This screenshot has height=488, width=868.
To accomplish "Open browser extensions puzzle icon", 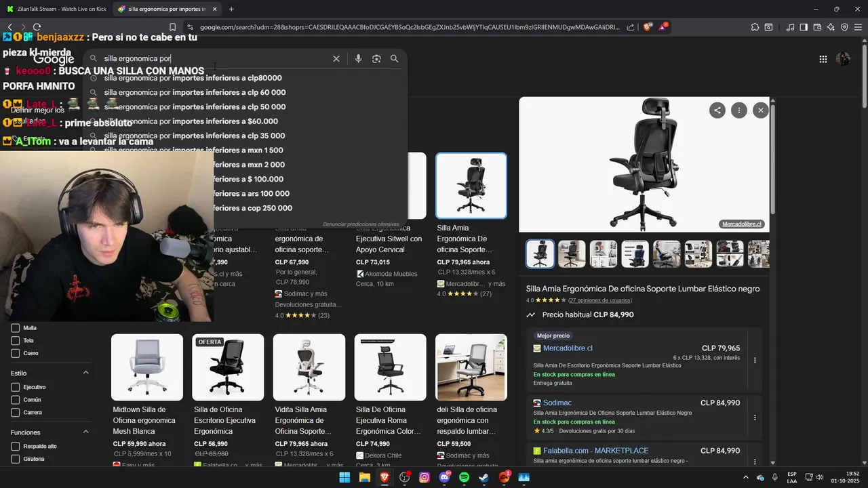I will click(x=755, y=27).
